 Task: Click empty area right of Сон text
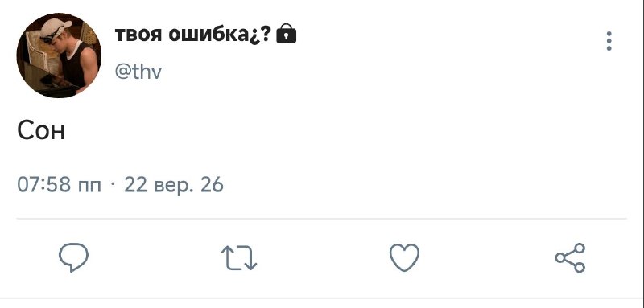(x=349, y=131)
